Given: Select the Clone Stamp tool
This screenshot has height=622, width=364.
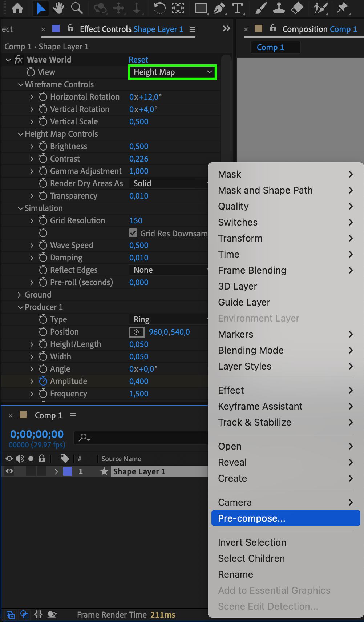Looking at the screenshot, I should [x=279, y=8].
